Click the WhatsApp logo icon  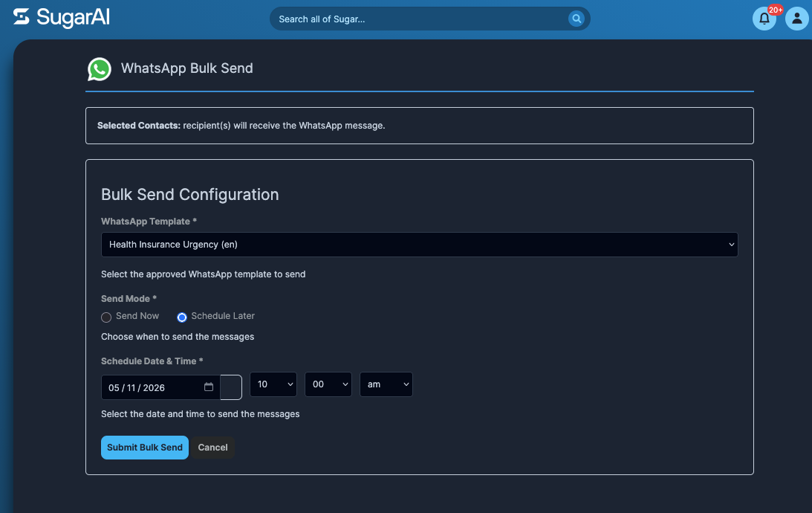point(100,69)
